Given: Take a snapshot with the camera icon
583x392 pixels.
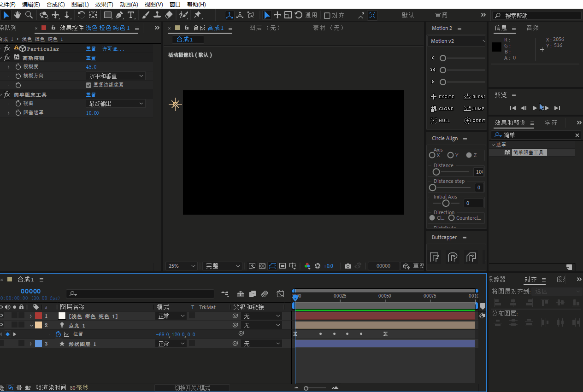Looking at the screenshot, I should click(x=348, y=266).
